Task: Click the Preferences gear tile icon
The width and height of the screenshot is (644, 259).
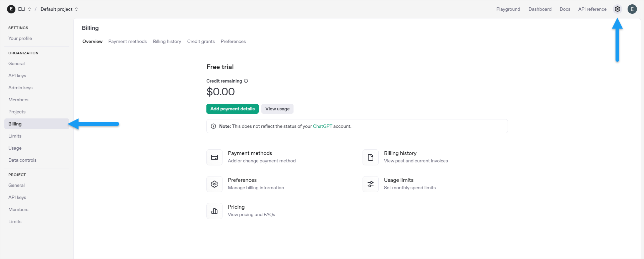Action: 214,184
